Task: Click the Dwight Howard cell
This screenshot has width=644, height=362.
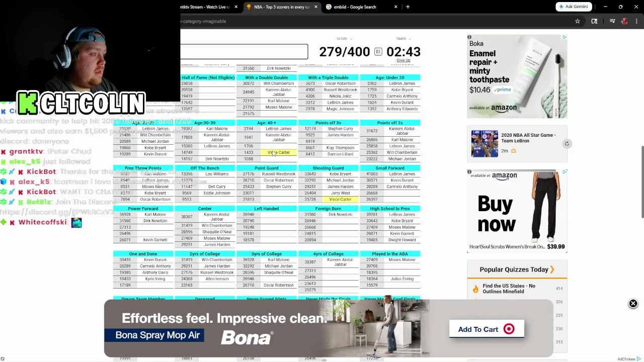Action: (402, 240)
